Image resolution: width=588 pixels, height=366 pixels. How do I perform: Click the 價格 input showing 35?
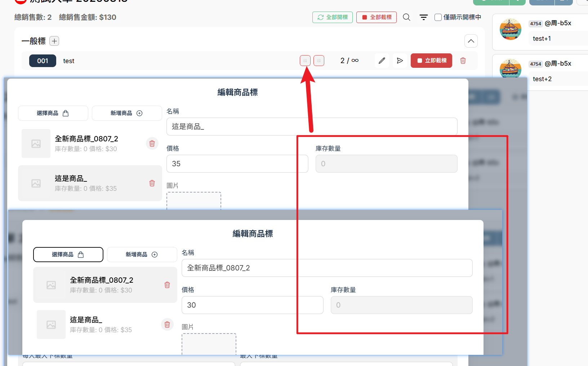pos(237,163)
